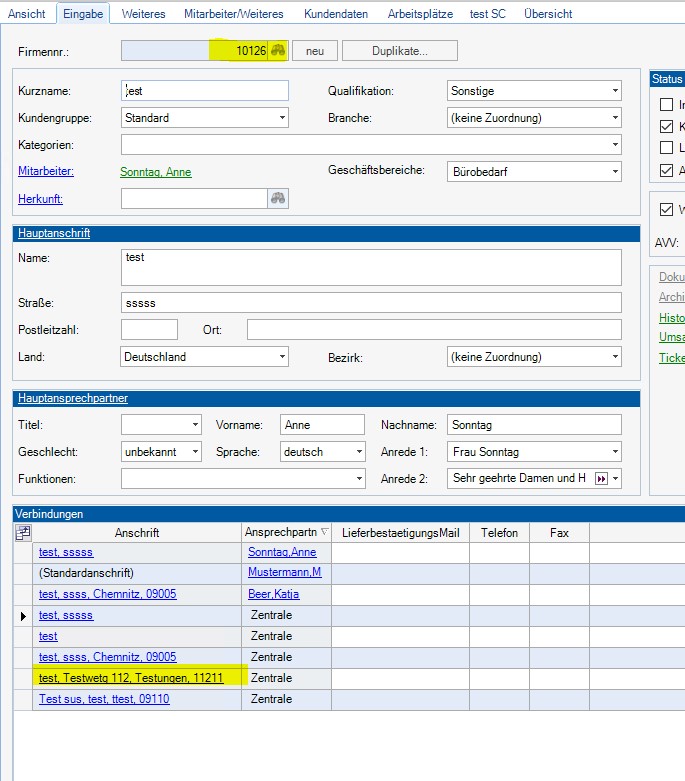Click into the Postleitzahl input field
The image size is (685, 781).
[x=149, y=330]
